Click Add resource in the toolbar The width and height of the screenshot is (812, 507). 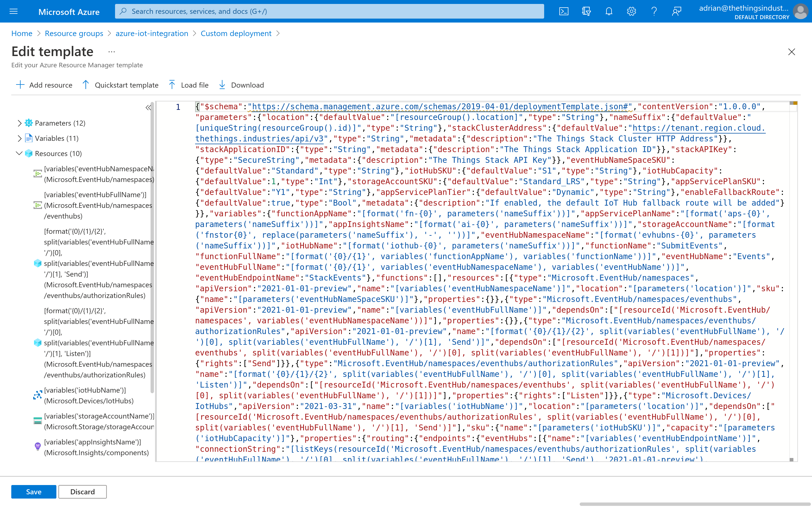pyautogui.click(x=44, y=85)
